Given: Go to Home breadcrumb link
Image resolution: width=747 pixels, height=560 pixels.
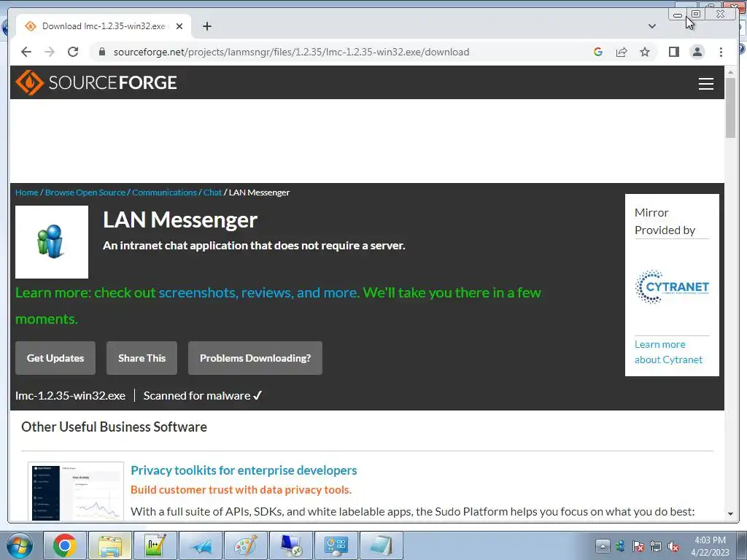Looking at the screenshot, I should click(x=27, y=192).
